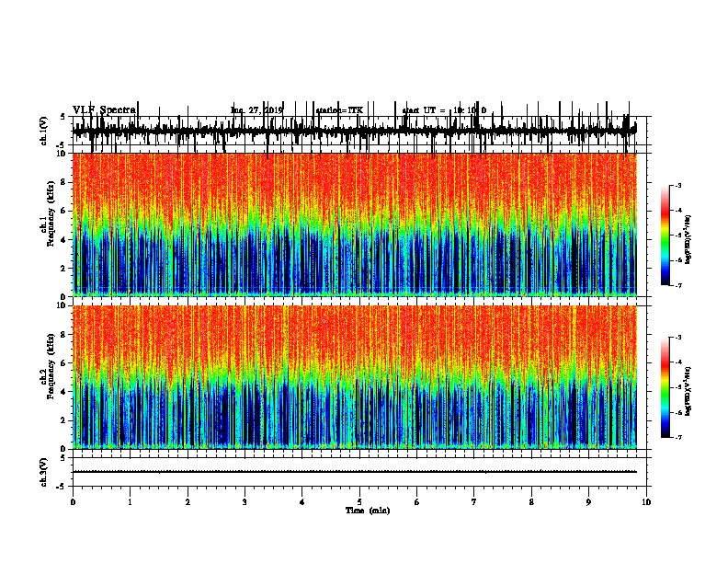Click the 'Time (min)' x-axis label

tap(368, 511)
